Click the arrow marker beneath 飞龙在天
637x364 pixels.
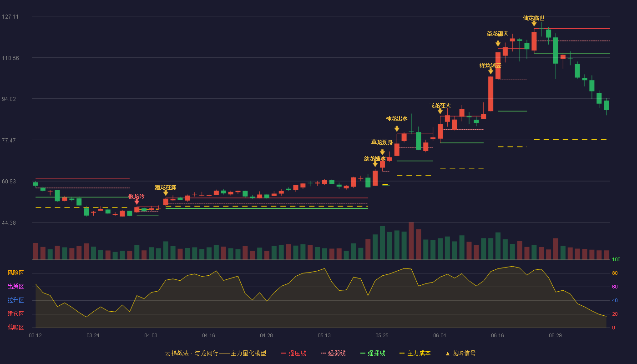[x=440, y=111]
